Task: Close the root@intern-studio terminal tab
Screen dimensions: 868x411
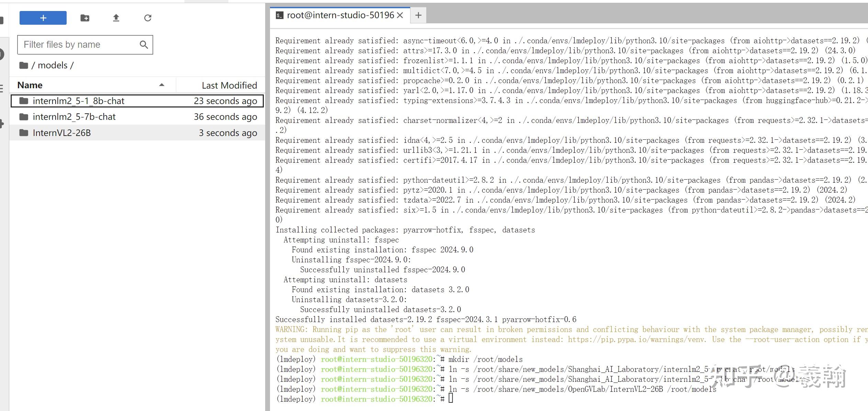Action: click(400, 15)
